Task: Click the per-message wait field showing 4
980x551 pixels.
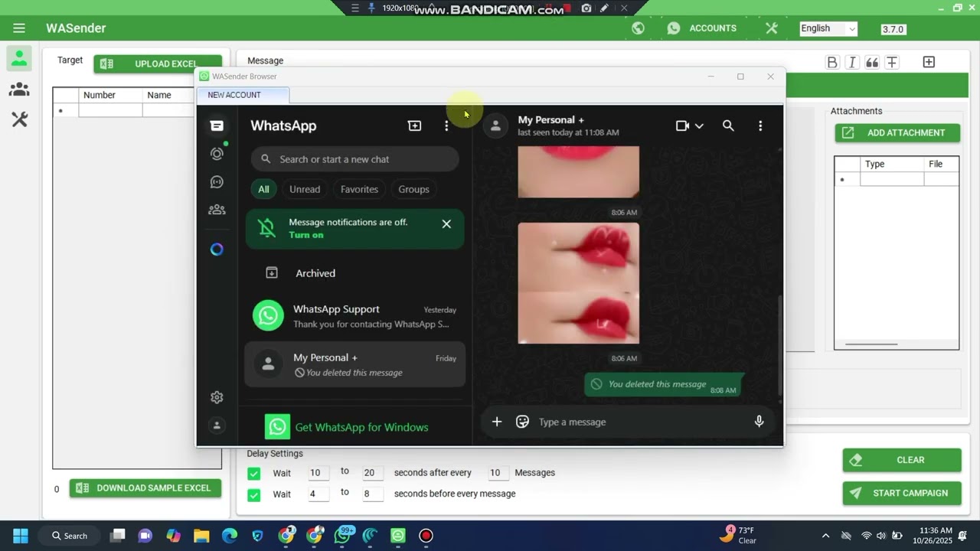Action: pos(319,494)
